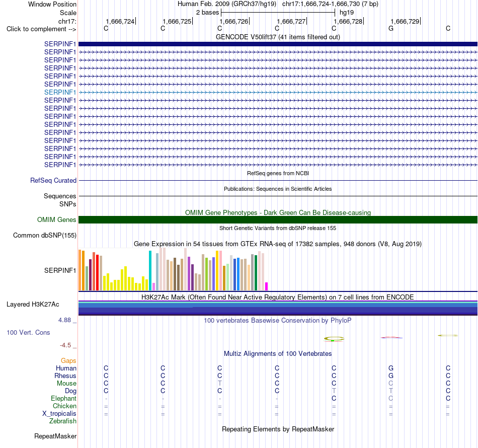Click the thick dark-blue SERPINF1 exon bar
Screen dimensions: 478x448
[278, 44]
